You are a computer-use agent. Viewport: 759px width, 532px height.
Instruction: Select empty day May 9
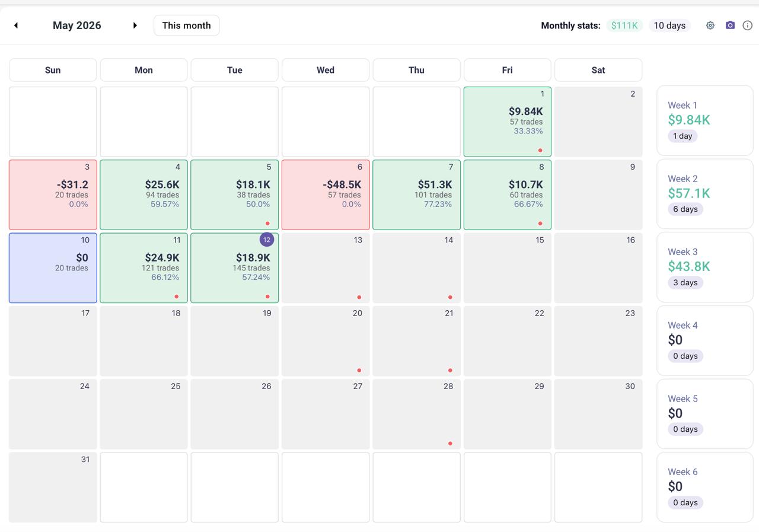[598, 195]
